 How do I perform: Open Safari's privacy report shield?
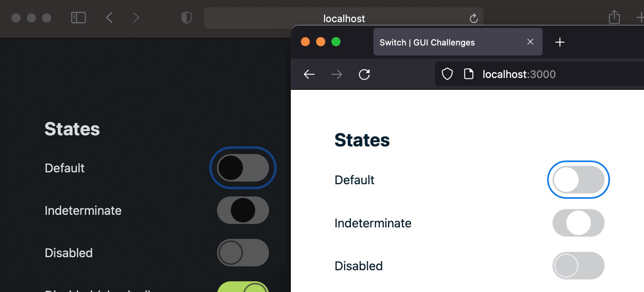(x=186, y=18)
